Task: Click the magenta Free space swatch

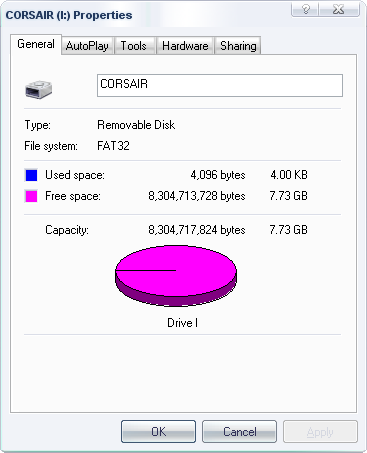Action: pos(31,196)
